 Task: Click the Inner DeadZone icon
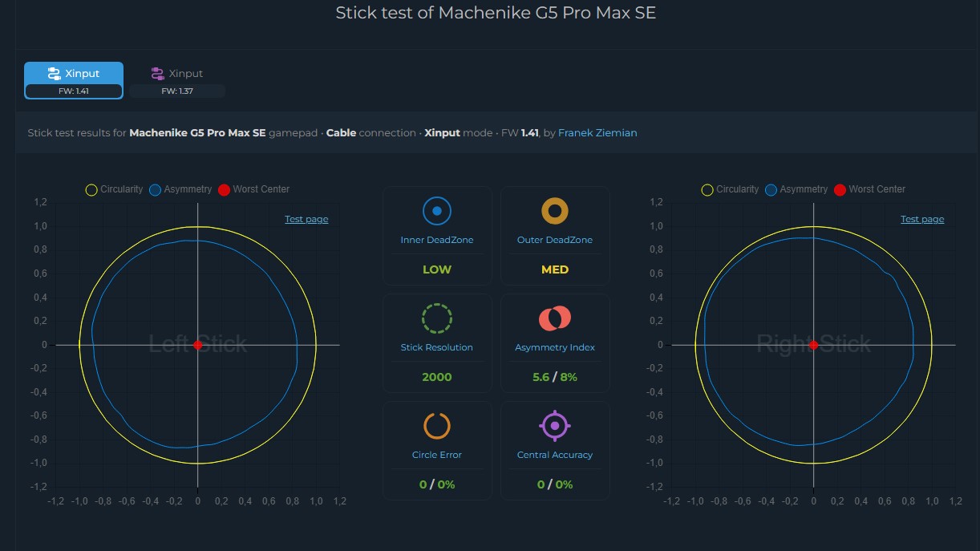point(437,211)
